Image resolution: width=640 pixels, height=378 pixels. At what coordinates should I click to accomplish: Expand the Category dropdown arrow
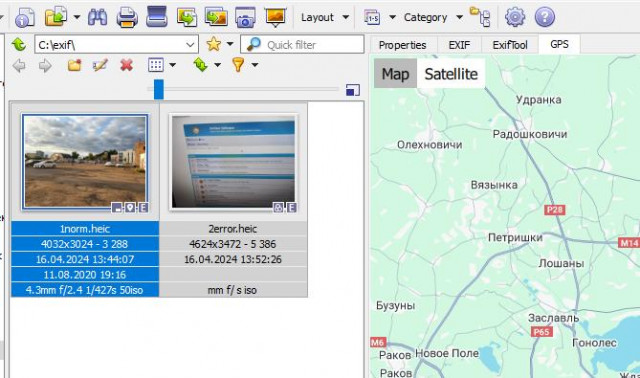(459, 18)
